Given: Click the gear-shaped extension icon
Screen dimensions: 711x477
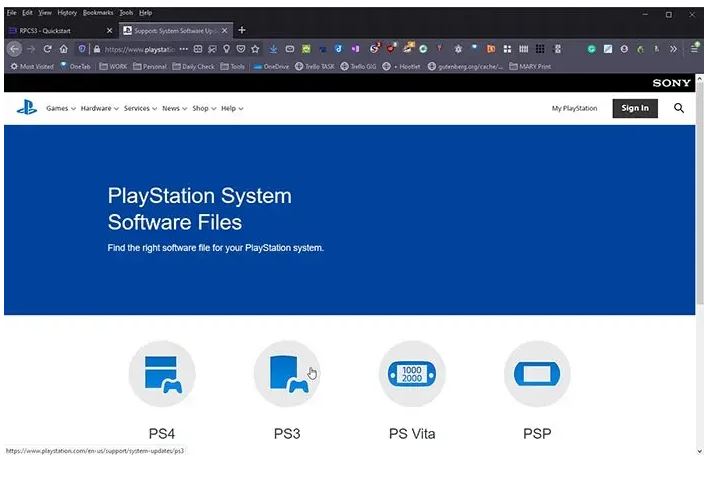Looking at the screenshot, I should pyautogui.click(x=458, y=49).
